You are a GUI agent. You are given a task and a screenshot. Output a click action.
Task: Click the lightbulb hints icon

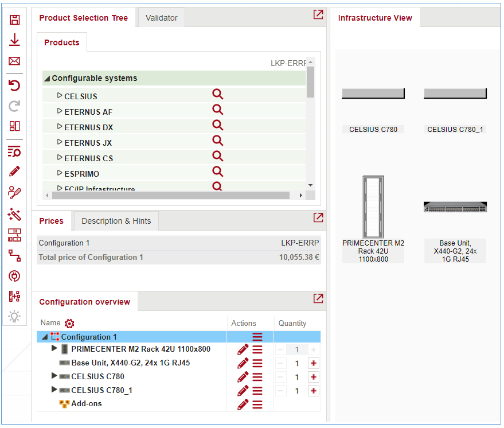[x=14, y=317]
